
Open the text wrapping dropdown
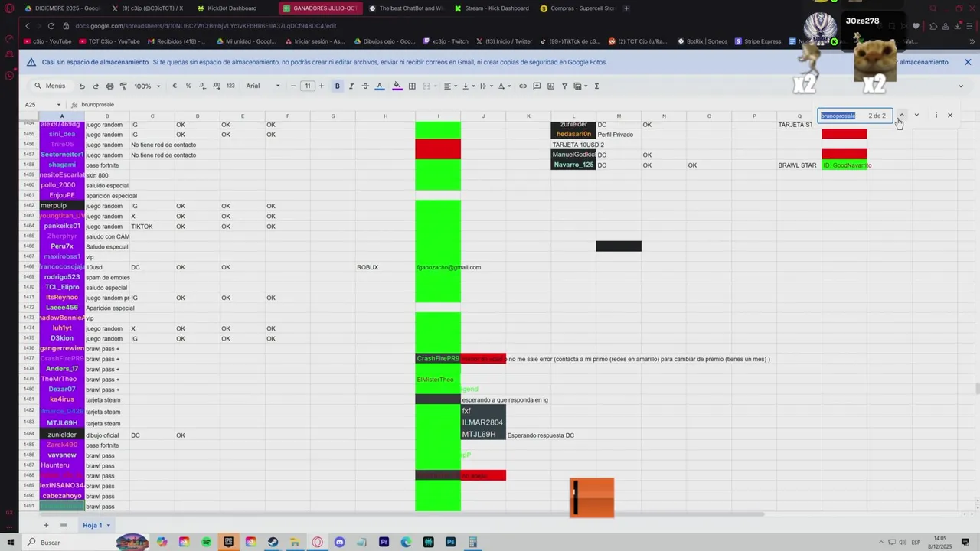(x=485, y=86)
